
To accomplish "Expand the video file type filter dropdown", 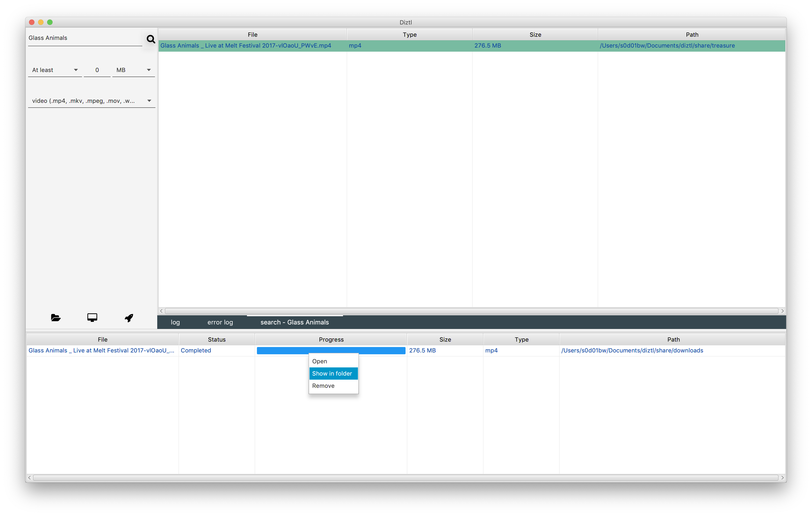I will (x=91, y=101).
